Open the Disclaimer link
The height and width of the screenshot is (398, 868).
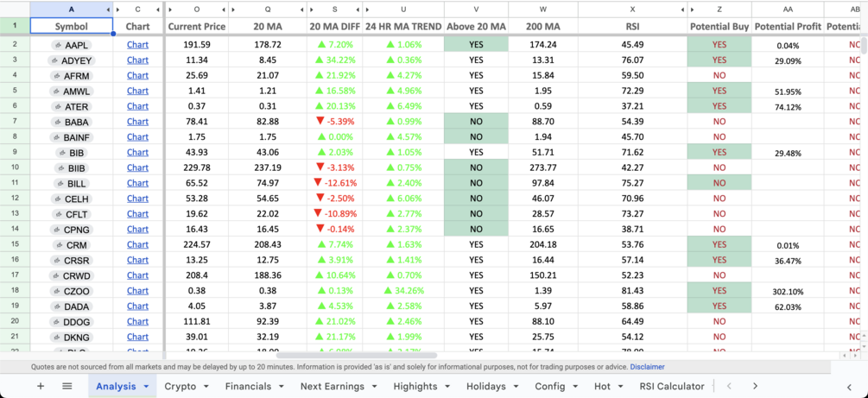point(647,367)
